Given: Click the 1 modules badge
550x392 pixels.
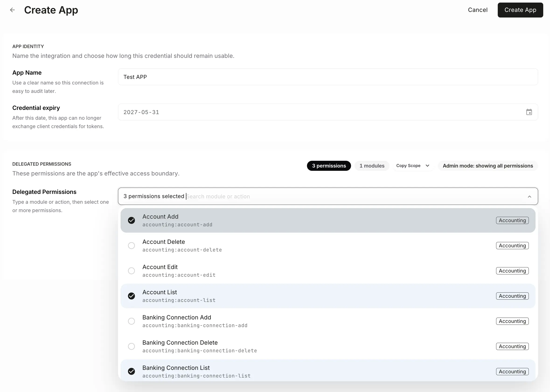Looking at the screenshot, I should coord(372,166).
